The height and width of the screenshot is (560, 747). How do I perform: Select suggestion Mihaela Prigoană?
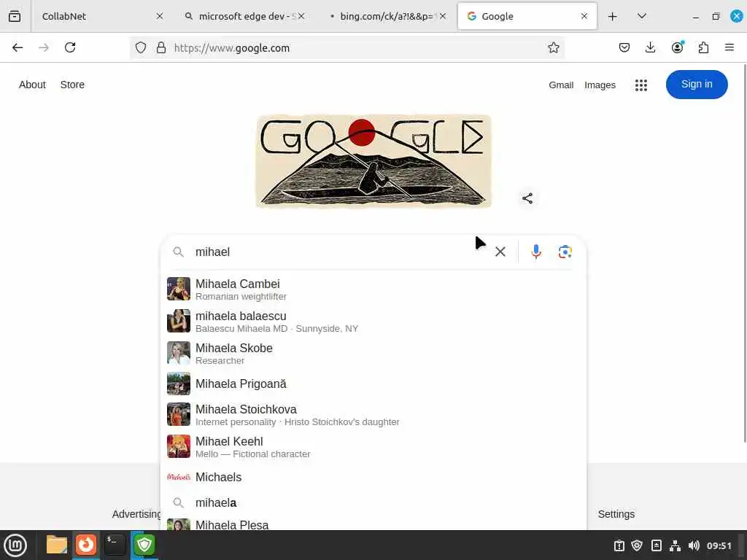tap(373, 384)
